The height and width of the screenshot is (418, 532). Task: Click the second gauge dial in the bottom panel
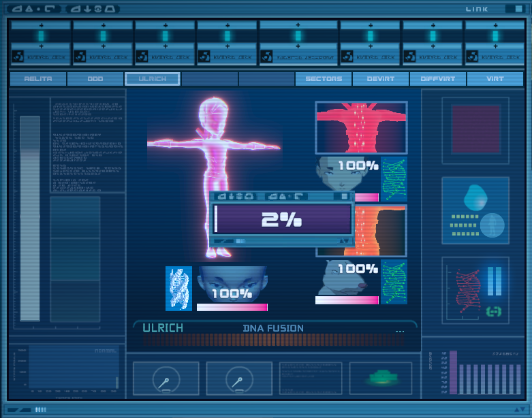(239, 379)
